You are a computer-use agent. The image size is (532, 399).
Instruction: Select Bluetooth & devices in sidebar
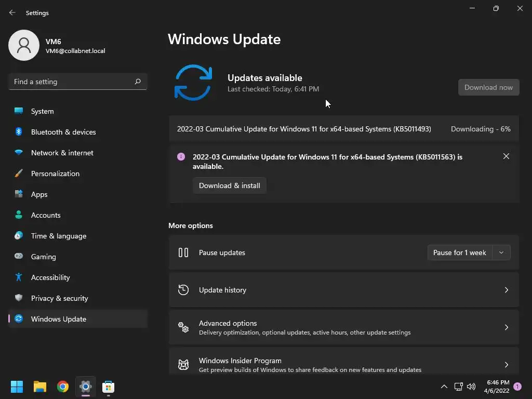78,131
